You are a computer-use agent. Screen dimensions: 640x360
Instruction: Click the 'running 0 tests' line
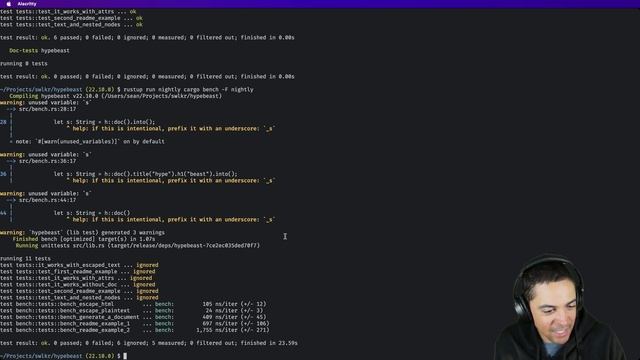pyautogui.click(x=24, y=64)
